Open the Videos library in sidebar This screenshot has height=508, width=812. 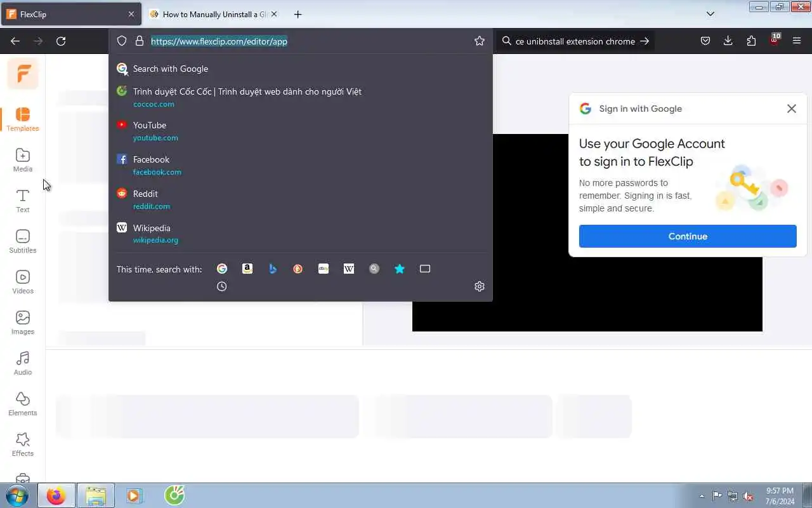(22, 282)
